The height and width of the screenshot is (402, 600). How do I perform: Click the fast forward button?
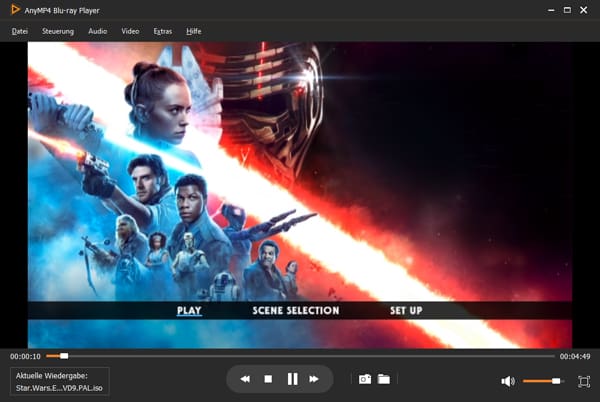314,379
